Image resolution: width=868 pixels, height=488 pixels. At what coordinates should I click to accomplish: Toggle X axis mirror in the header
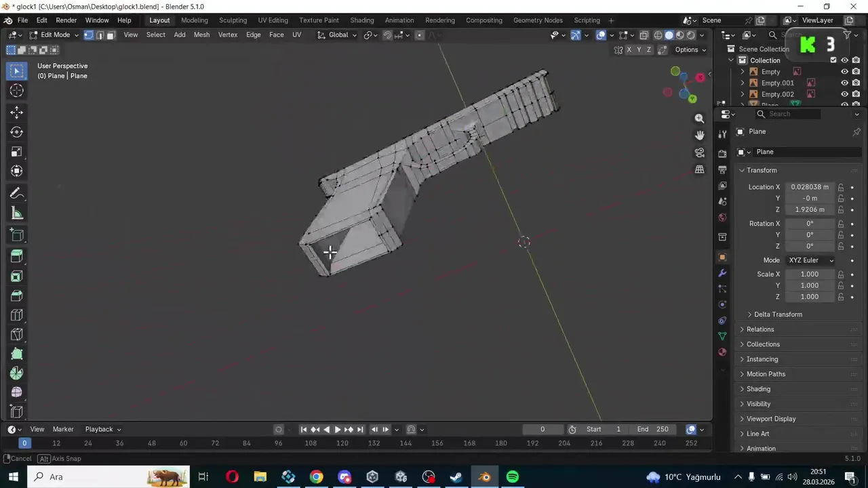coord(629,49)
